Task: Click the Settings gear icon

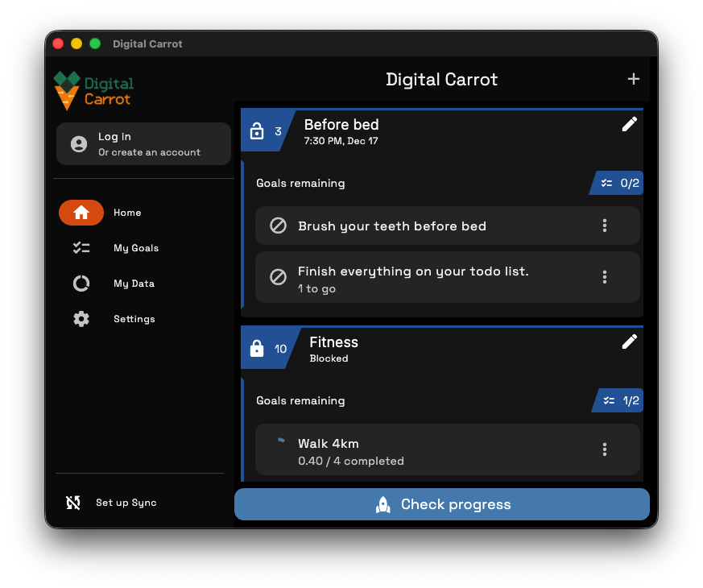Action: tap(81, 319)
